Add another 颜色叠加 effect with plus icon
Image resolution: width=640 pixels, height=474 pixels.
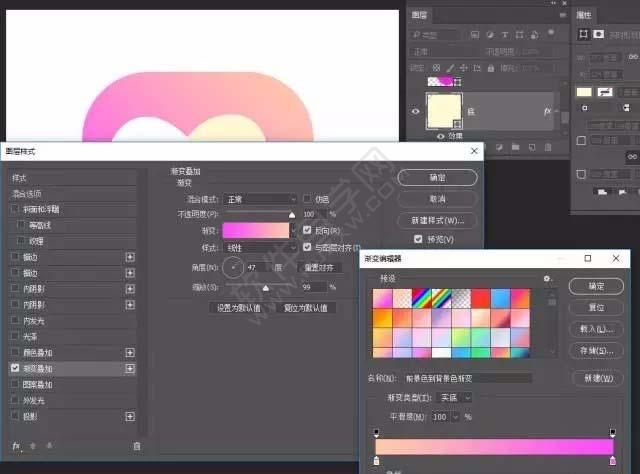click(130, 353)
